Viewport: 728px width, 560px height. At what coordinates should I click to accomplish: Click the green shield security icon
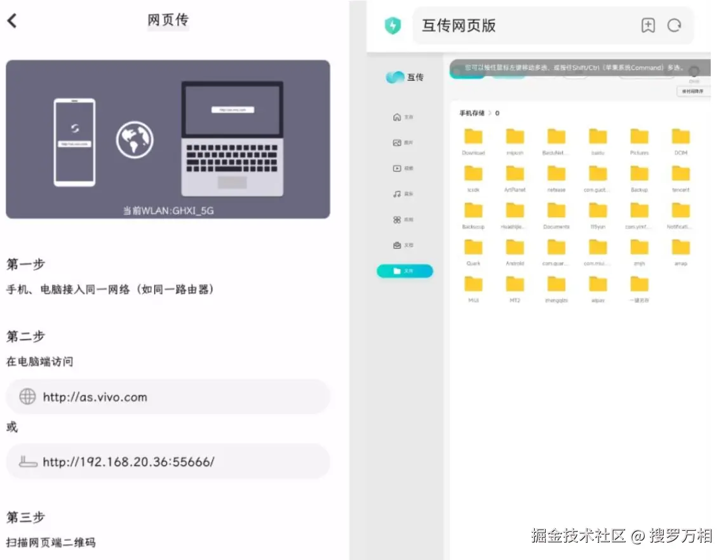click(x=393, y=25)
